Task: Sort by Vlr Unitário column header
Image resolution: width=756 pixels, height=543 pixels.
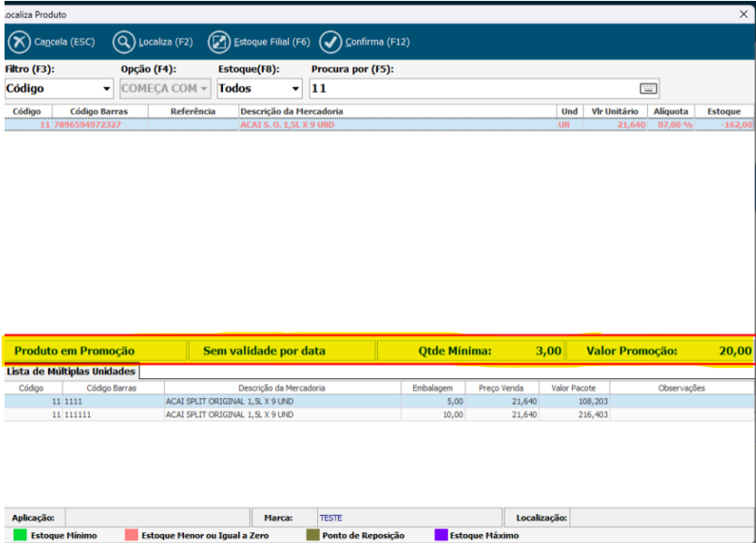Action: (x=615, y=112)
